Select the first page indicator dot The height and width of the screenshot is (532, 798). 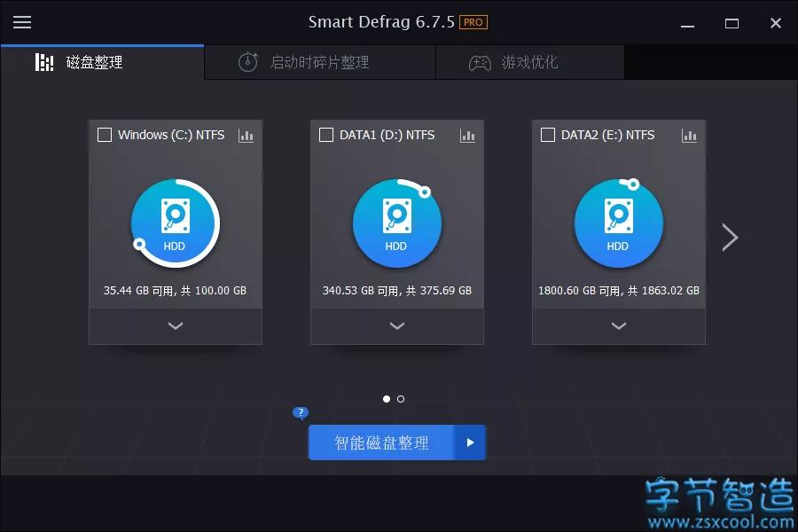tap(387, 399)
